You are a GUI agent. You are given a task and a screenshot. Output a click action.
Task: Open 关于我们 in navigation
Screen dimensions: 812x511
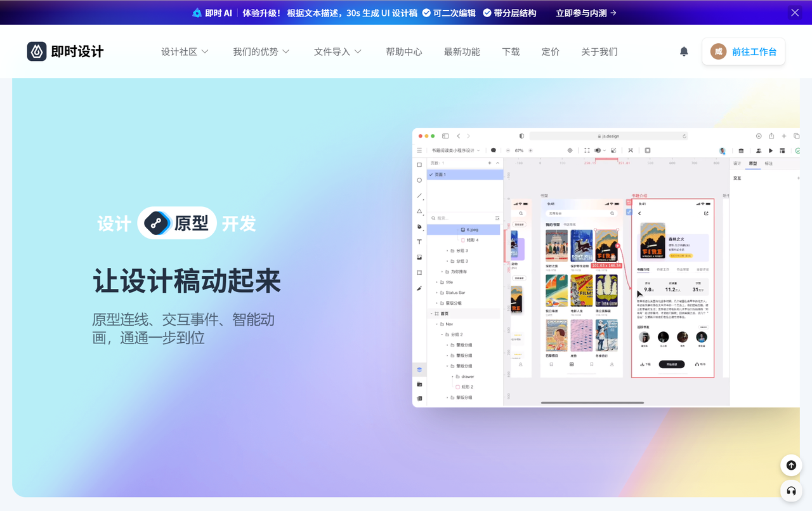coord(599,51)
